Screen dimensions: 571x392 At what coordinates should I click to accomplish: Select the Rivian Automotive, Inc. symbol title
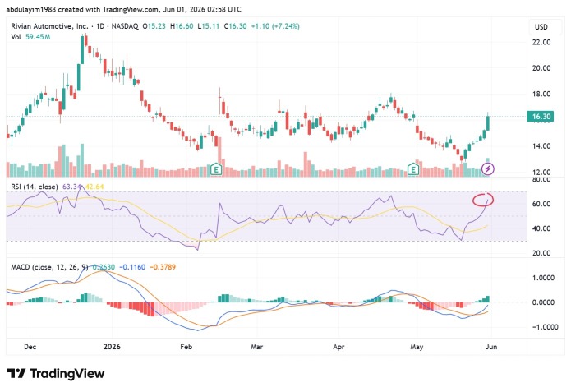click(49, 26)
